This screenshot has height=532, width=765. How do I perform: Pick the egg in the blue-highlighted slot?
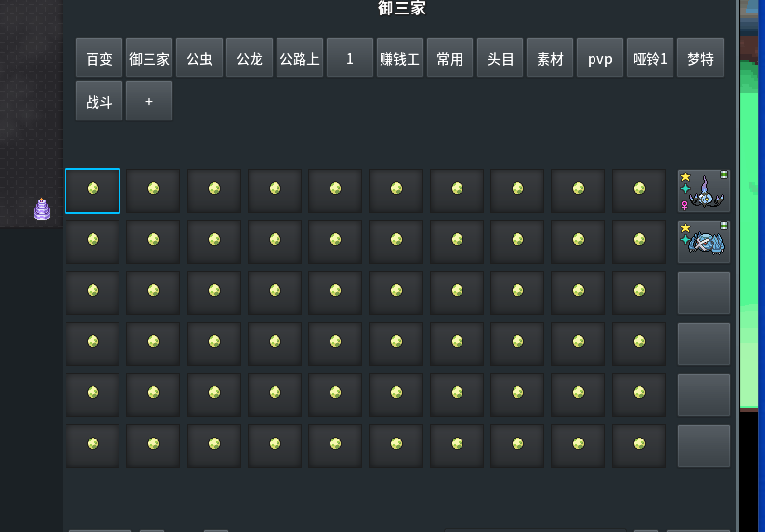point(92,191)
